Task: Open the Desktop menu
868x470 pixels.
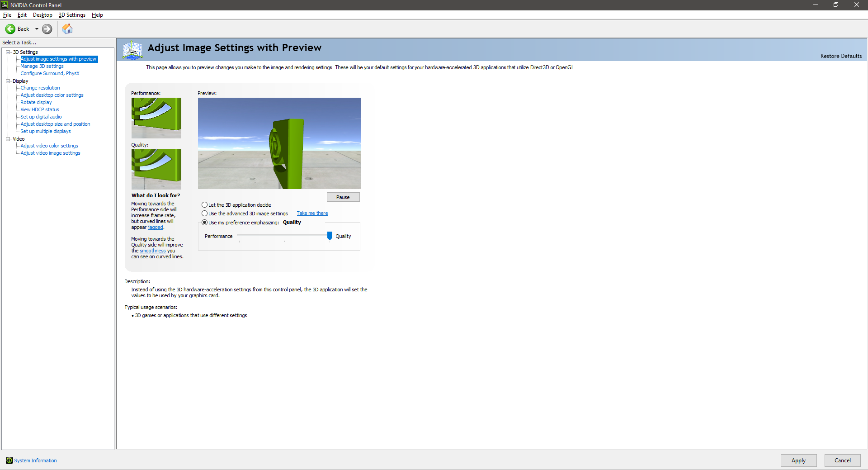Action: 42,15
